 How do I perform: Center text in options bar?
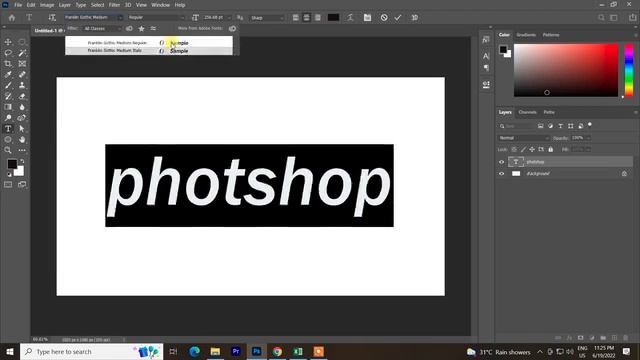coord(307,18)
